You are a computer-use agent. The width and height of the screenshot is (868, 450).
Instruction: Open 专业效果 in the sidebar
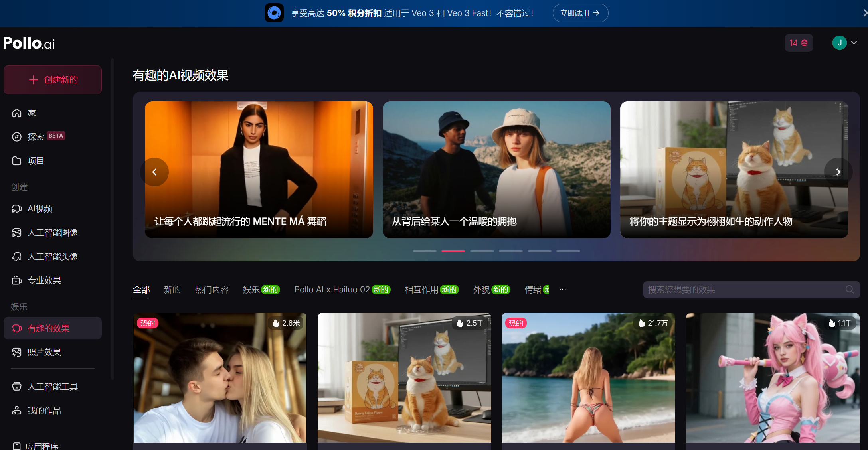pyautogui.click(x=53, y=280)
